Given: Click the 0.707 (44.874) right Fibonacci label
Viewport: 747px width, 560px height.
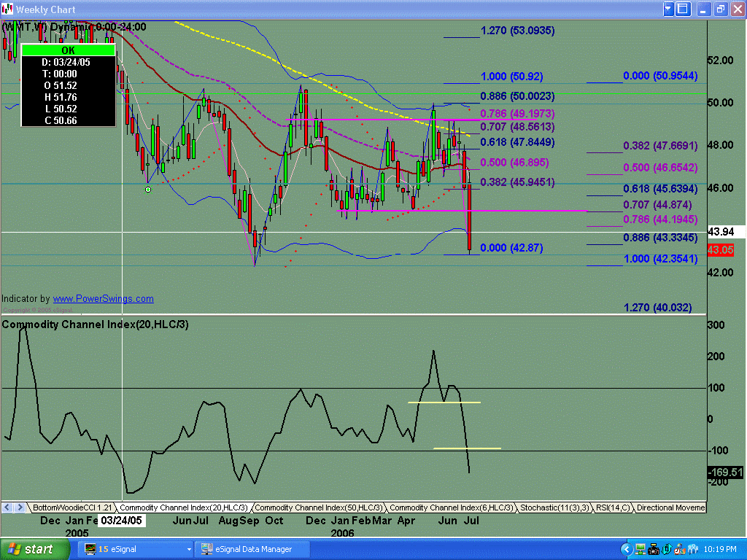Looking at the screenshot, I should 657,205.
